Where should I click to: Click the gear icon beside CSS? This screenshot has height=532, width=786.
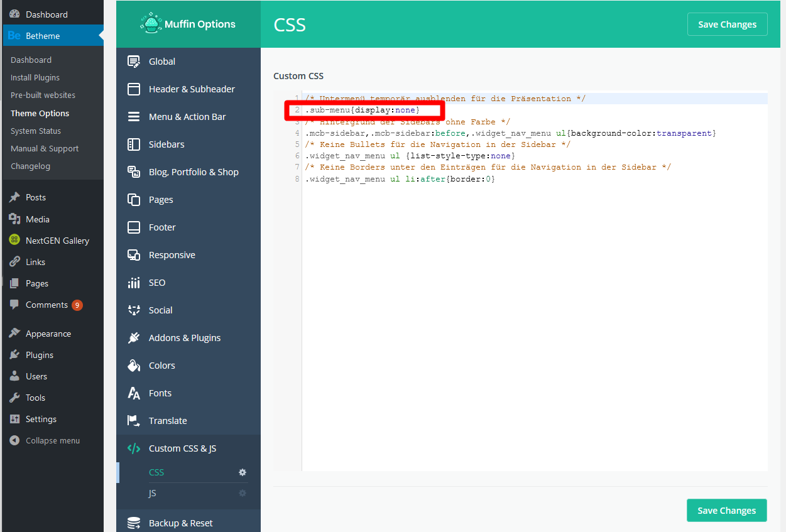pos(243,472)
